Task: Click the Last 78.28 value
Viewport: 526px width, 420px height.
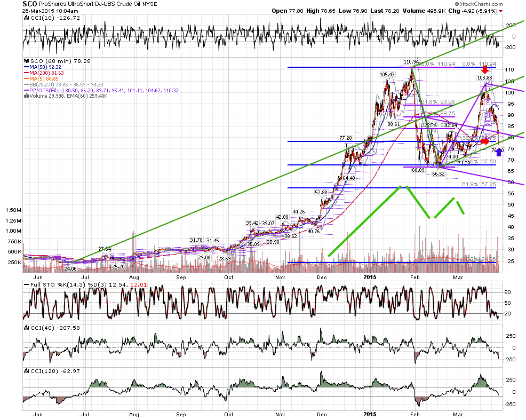Action: pos(385,11)
